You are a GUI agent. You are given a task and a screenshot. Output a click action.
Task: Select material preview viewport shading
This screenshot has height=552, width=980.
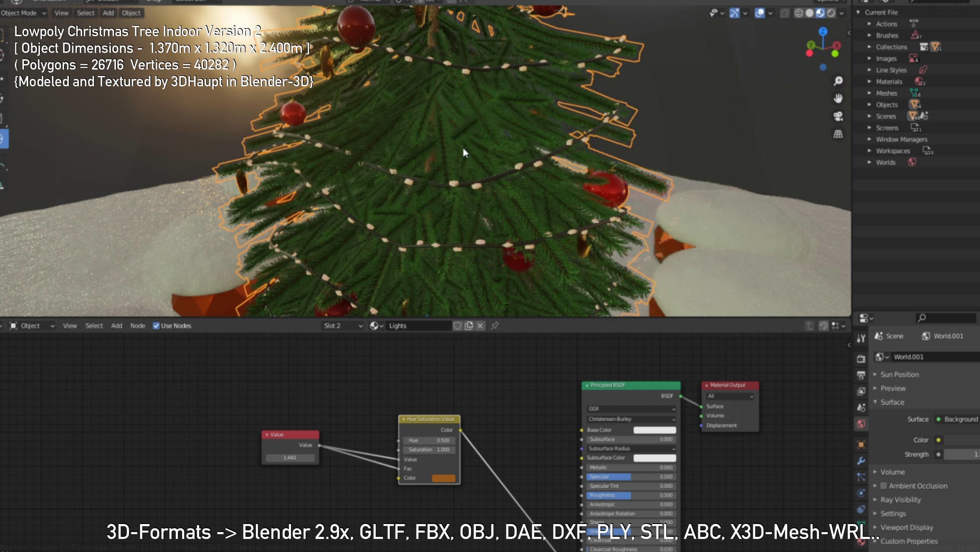tap(820, 13)
